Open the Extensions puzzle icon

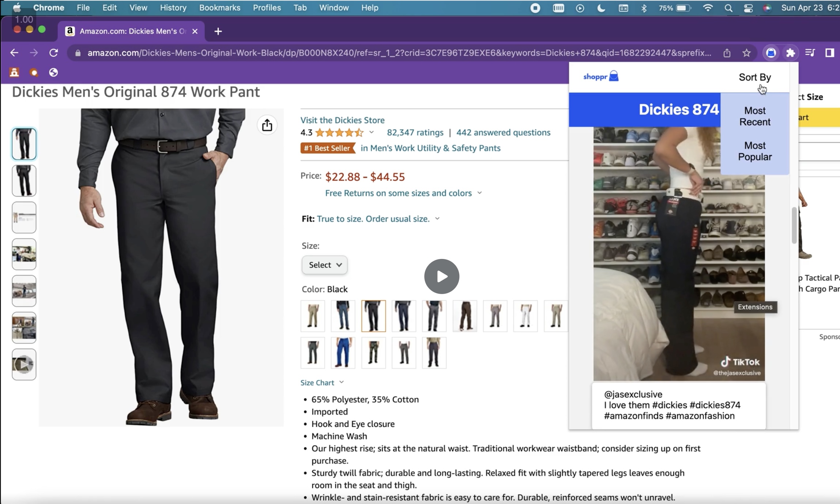(791, 53)
